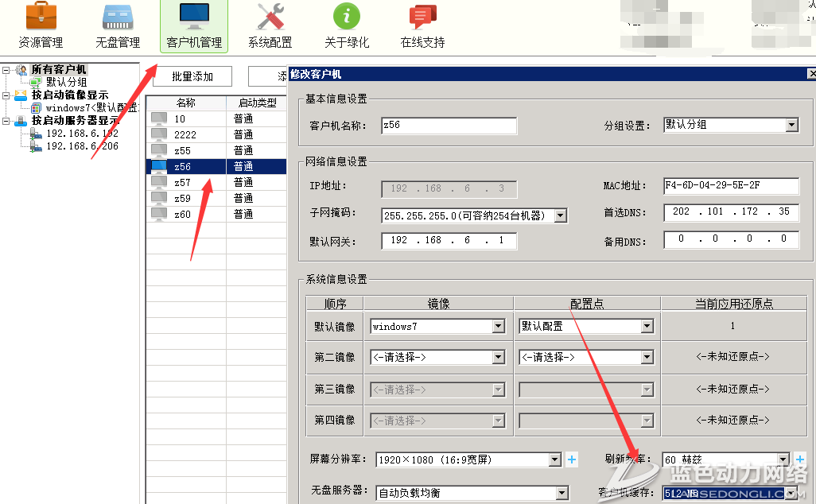Collapse the 按启动镜像显示 tree node
This screenshot has height=504, width=816.
pyautogui.click(x=6, y=95)
